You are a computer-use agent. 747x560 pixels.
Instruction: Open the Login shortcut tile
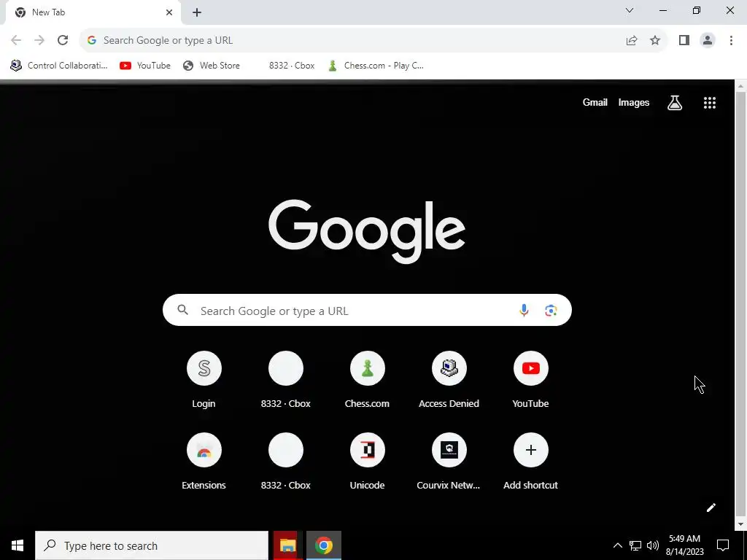coord(204,379)
